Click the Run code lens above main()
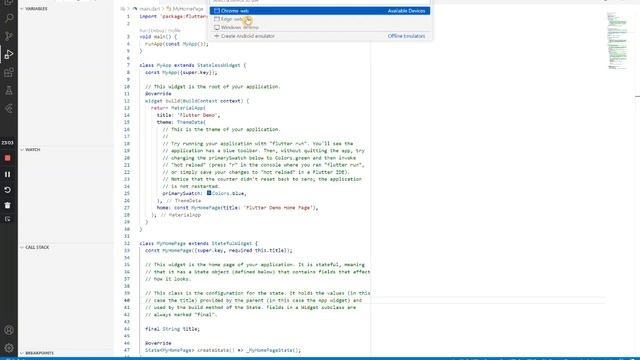The image size is (640, 360). [x=144, y=31]
